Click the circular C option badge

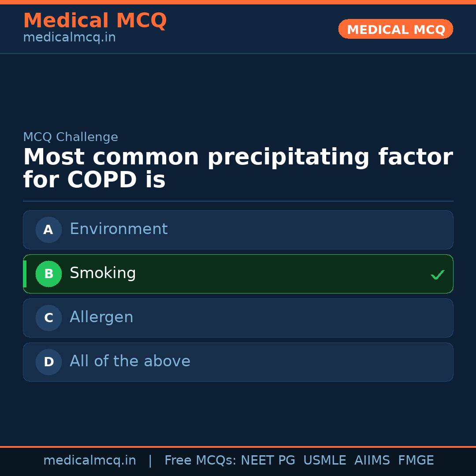48,318
